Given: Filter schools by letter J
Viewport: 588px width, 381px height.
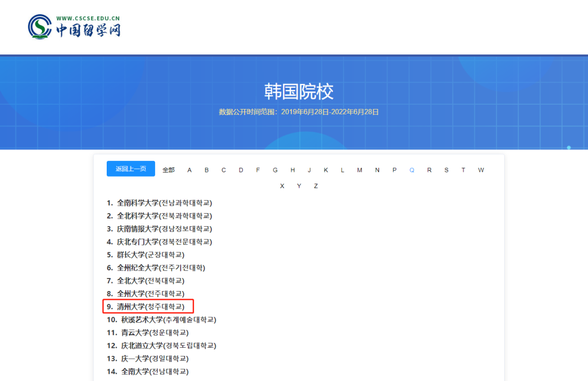Looking at the screenshot, I should point(309,170).
